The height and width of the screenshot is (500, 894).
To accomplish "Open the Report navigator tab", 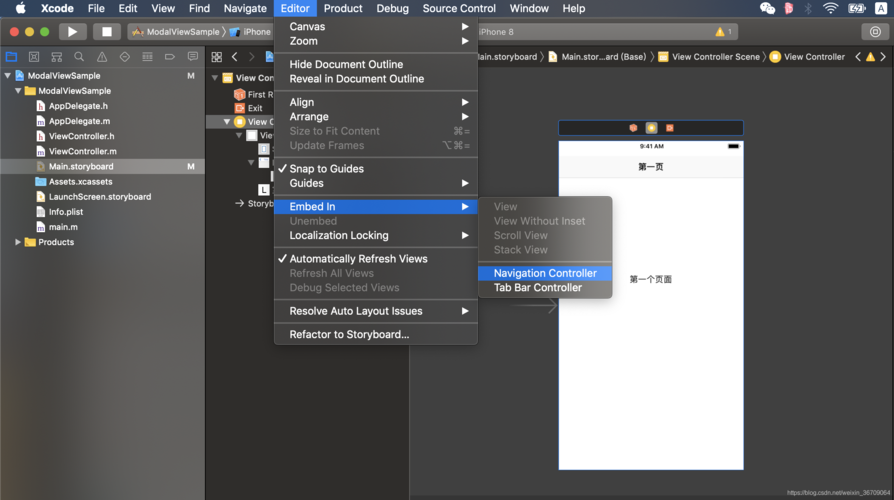I will click(x=193, y=56).
